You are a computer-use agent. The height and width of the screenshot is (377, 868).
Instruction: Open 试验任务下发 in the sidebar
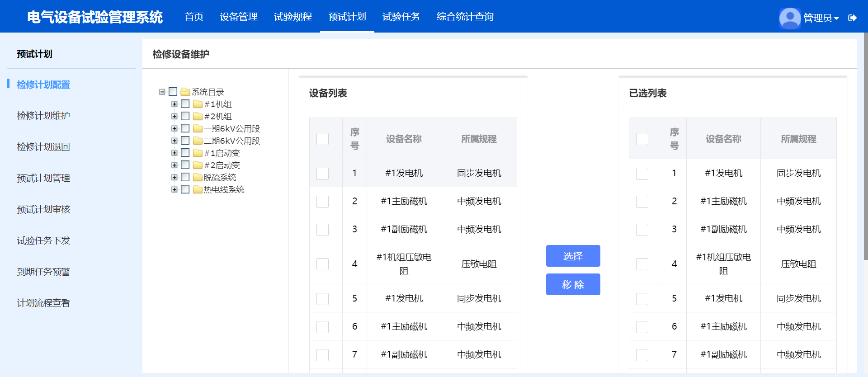43,240
